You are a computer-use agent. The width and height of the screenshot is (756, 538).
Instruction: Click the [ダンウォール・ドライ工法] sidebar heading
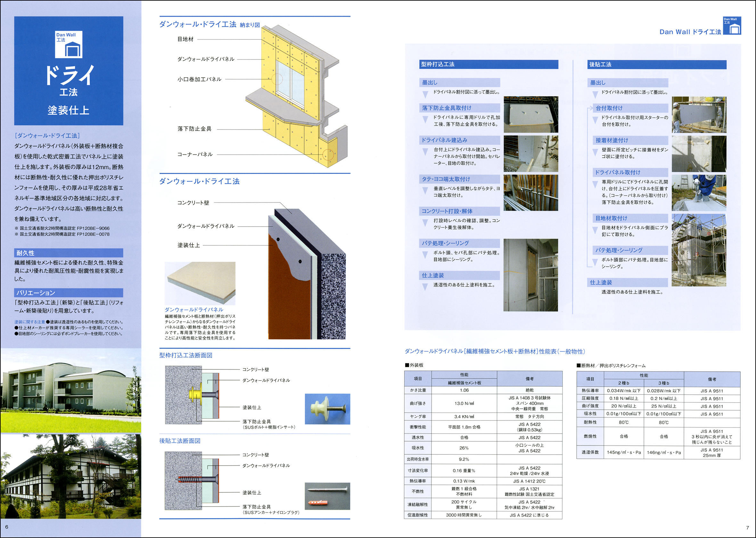(x=47, y=135)
